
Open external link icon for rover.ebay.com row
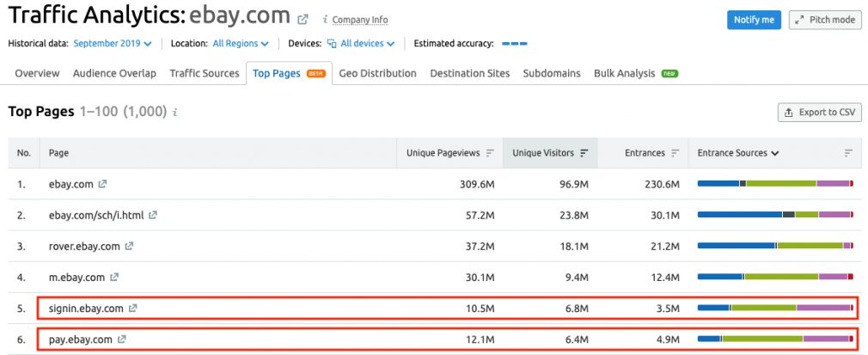129,247
